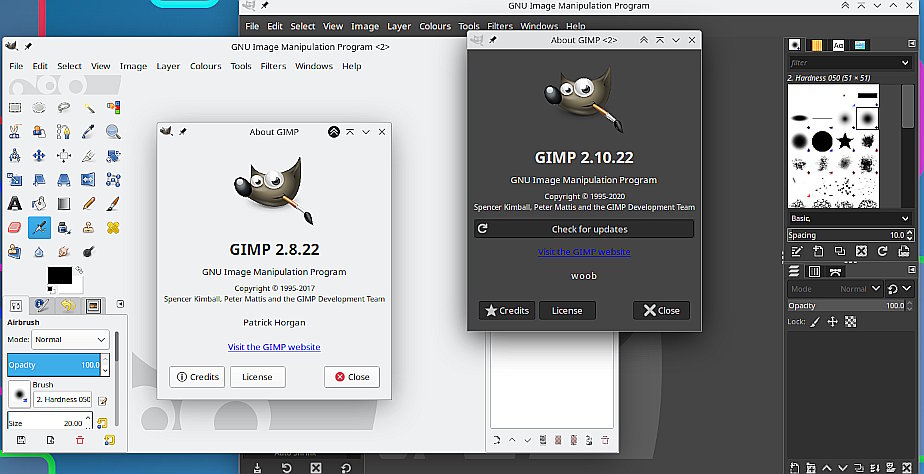
Task: Click the duplicate brush icon
Action: tap(840, 251)
